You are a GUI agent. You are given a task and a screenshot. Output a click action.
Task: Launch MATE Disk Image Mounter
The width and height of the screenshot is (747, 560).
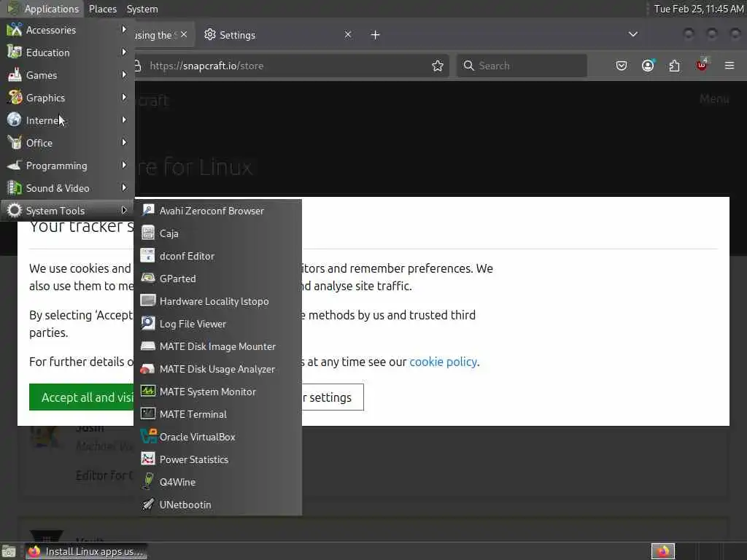coord(217,346)
